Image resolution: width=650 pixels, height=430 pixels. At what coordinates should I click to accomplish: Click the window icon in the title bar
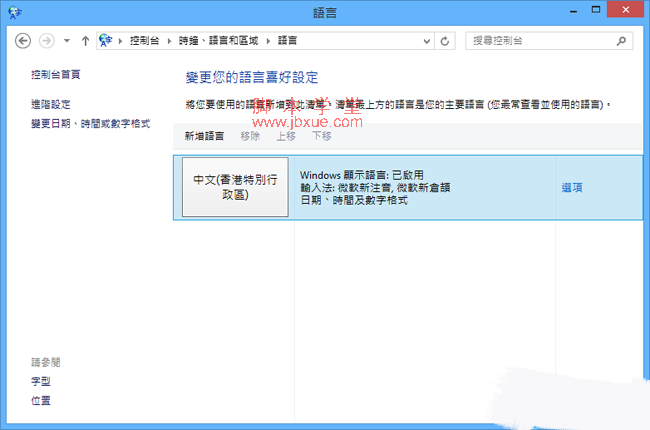click(x=15, y=12)
